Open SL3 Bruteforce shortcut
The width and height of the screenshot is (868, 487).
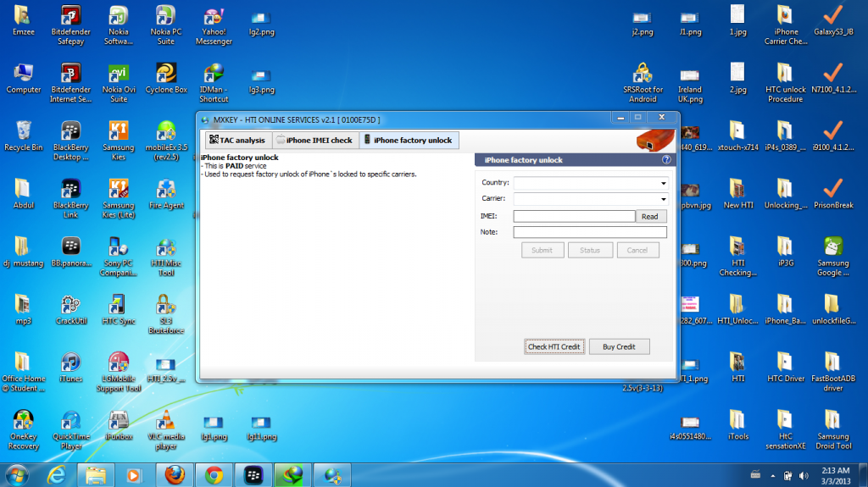tap(166, 314)
